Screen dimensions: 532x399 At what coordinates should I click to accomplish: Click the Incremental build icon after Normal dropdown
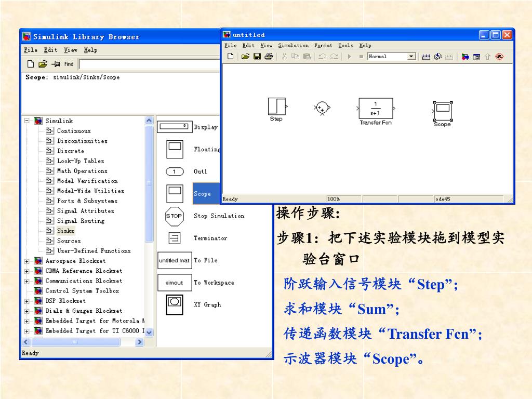point(426,57)
